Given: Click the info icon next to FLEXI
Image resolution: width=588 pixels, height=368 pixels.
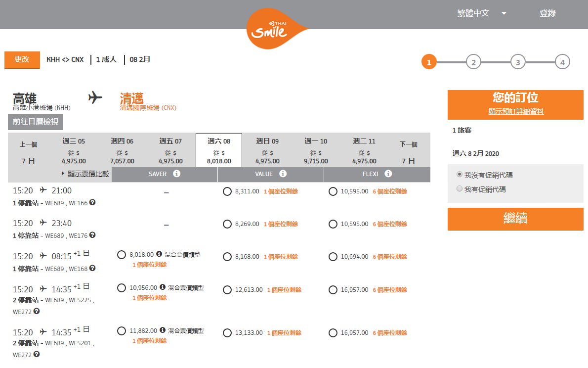Looking at the screenshot, I should coord(388,174).
